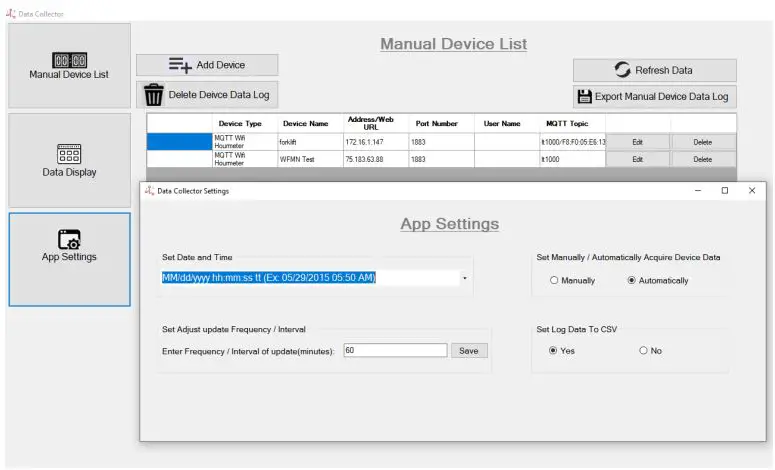Click the add-list plus icon
The width and height of the screenshot is (775, 470).
click(x=180, y=65)
